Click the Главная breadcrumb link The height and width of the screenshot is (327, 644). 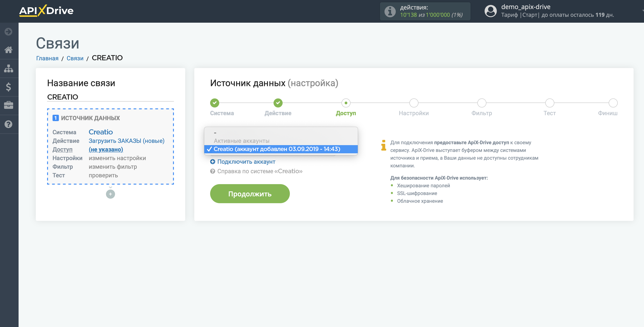(47, 58)
